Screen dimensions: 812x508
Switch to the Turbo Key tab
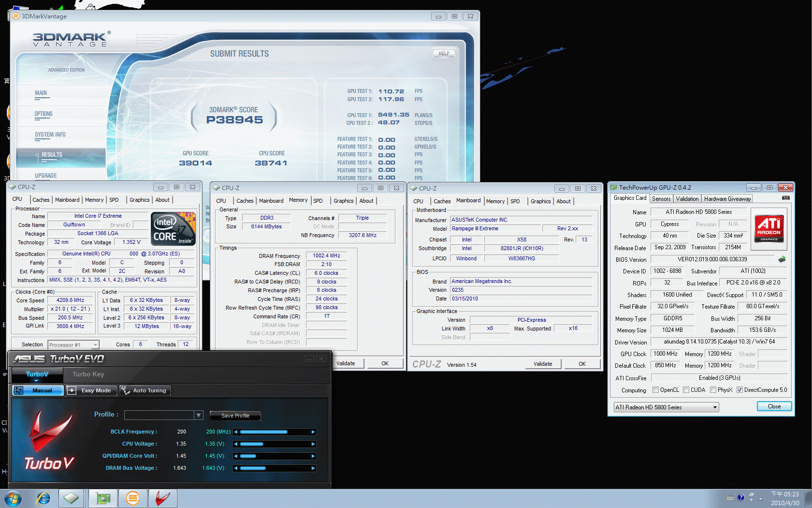[88, 374]
